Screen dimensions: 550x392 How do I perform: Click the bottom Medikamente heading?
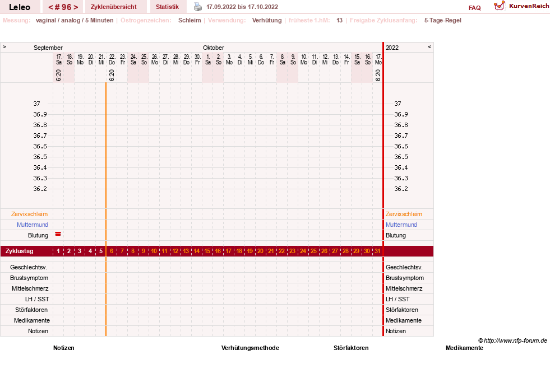pos(464,348)
